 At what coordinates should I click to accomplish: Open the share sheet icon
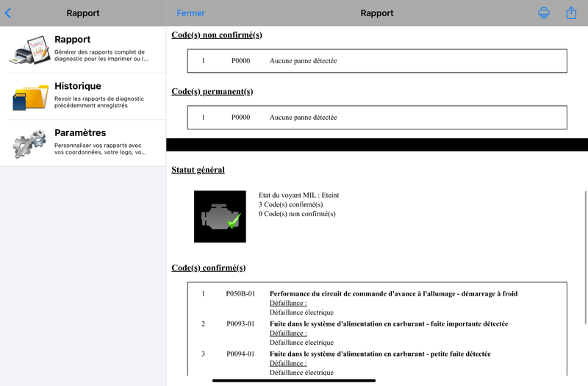pyautogui.click(x=571, y=12)
